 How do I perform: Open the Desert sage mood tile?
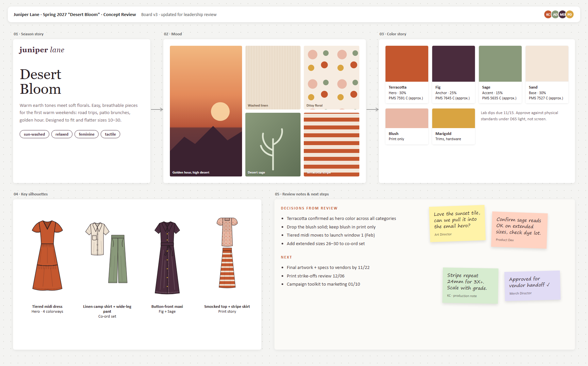(273, 144)
